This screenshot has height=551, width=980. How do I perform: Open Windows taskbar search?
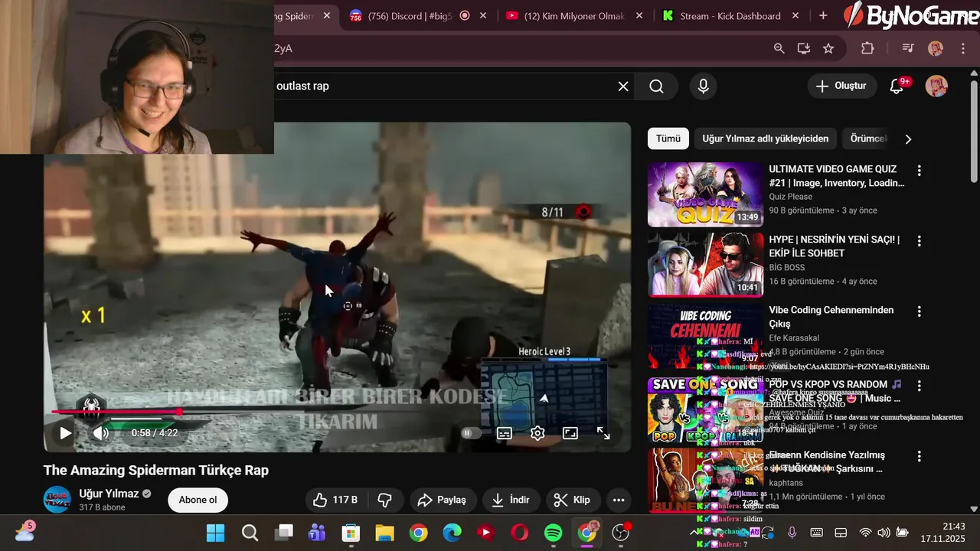coord(250,533)
